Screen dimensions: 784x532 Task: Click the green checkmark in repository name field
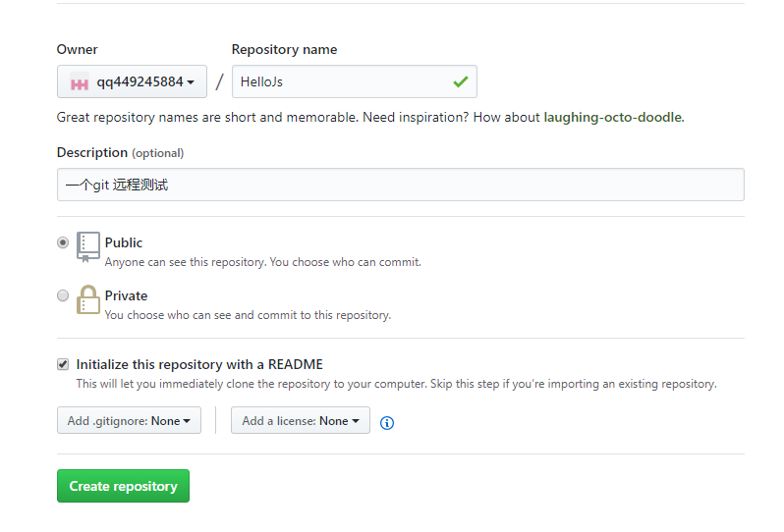460,82
